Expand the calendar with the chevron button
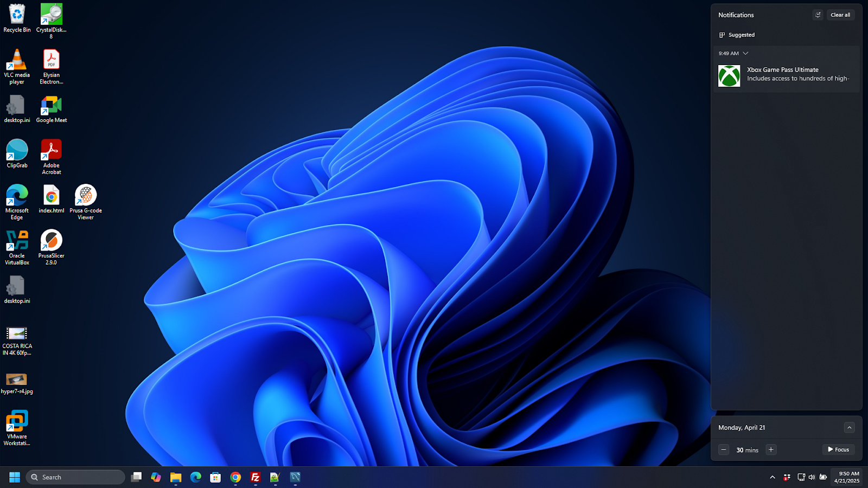 (x=850, y=428)
